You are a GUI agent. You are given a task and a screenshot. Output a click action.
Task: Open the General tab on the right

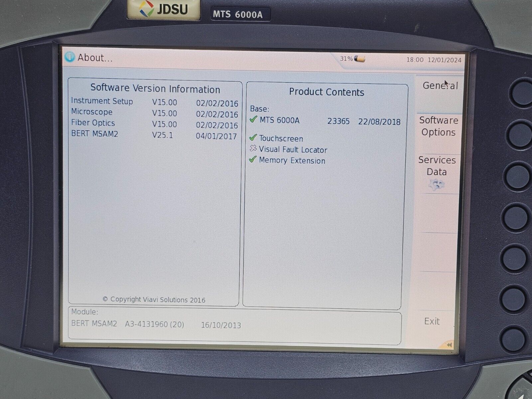(441, 86)
